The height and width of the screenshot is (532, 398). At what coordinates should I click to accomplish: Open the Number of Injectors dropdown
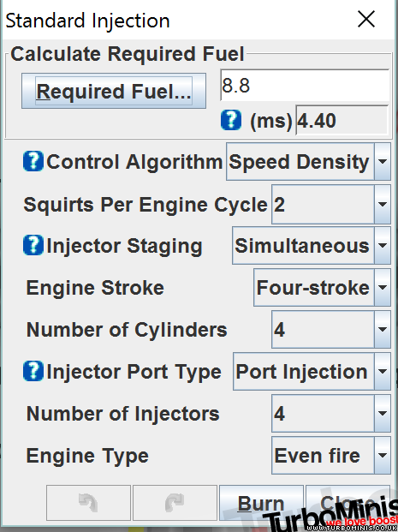point(331,413)
